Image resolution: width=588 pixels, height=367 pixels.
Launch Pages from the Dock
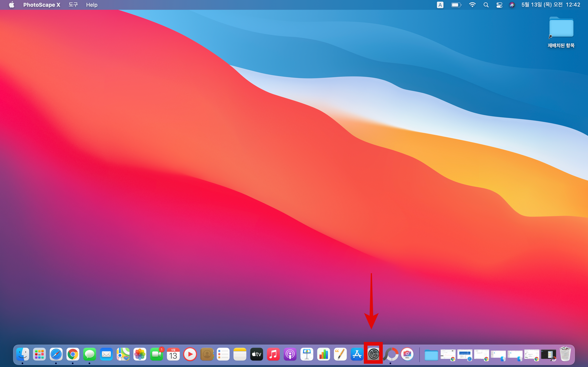point(340,354)
